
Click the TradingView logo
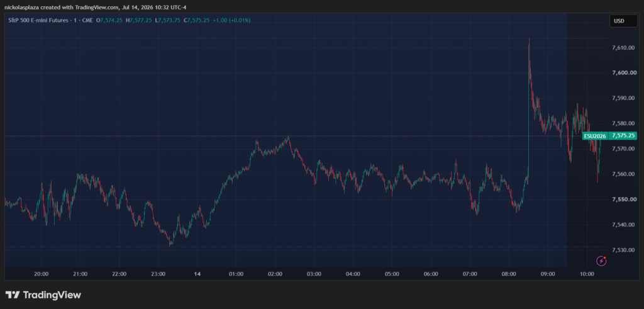(43, 295)
